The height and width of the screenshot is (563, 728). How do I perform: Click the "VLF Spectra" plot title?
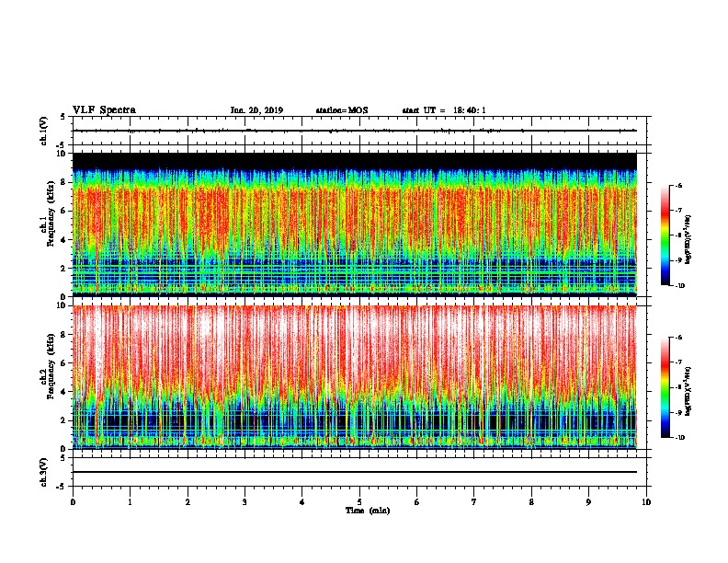(x=104, y=110)
